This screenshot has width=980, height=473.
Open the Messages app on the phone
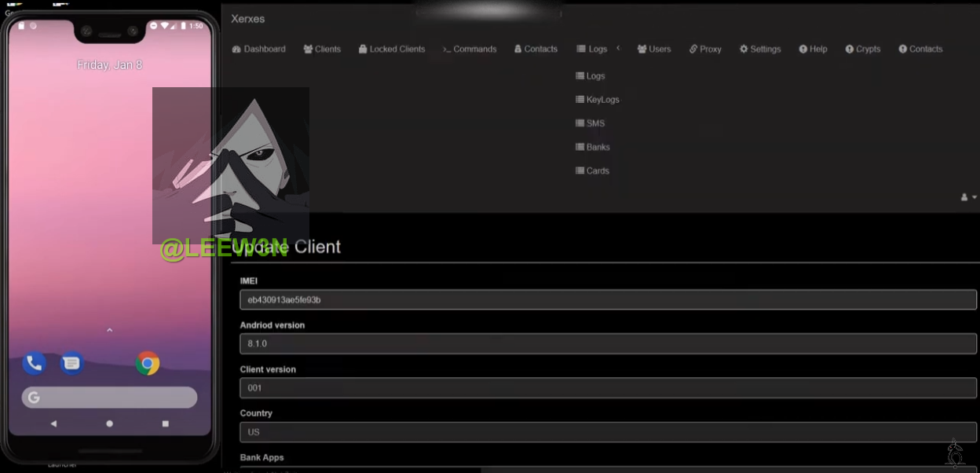pyautogui.click(x=71, y=363)
